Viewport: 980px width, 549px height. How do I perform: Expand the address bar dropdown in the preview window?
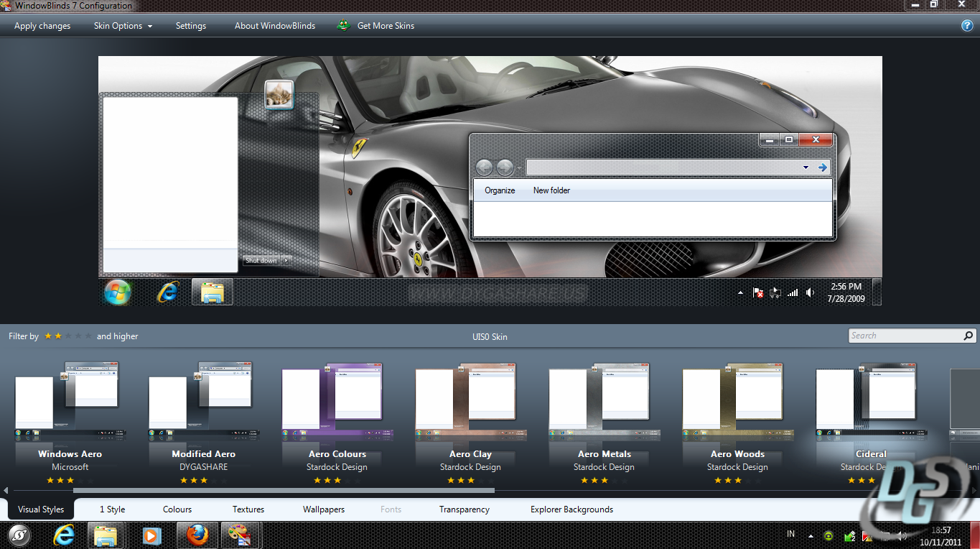point(806,167)
